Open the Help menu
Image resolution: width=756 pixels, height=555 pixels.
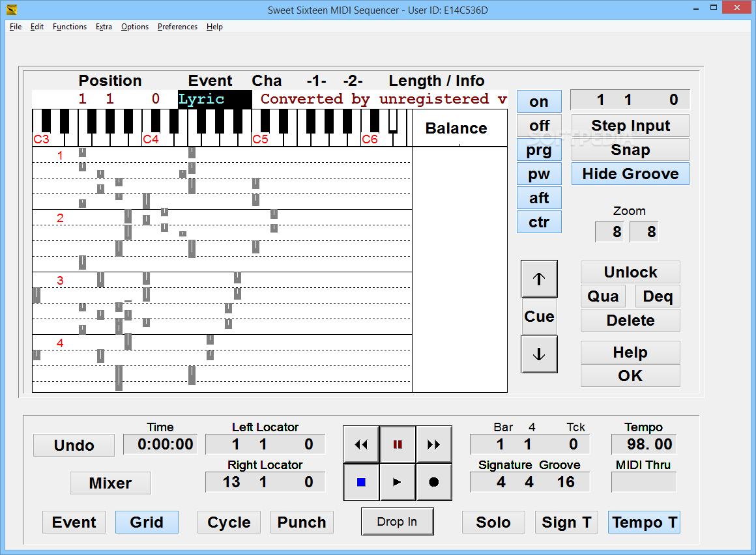214,27
